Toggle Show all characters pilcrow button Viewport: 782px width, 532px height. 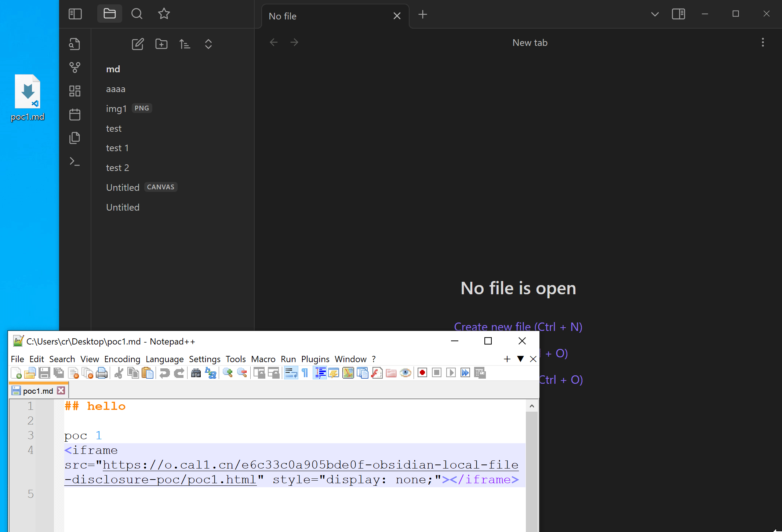pyautogui.click(x=305, y=373)
